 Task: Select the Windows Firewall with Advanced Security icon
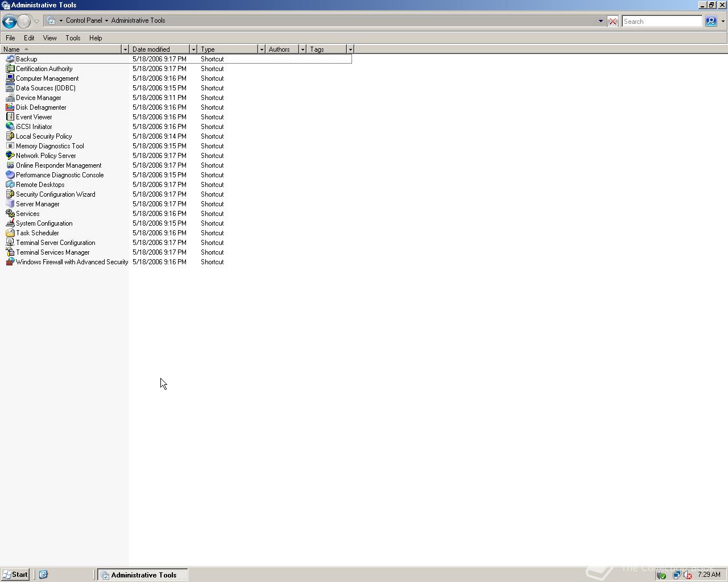[10, 262]
